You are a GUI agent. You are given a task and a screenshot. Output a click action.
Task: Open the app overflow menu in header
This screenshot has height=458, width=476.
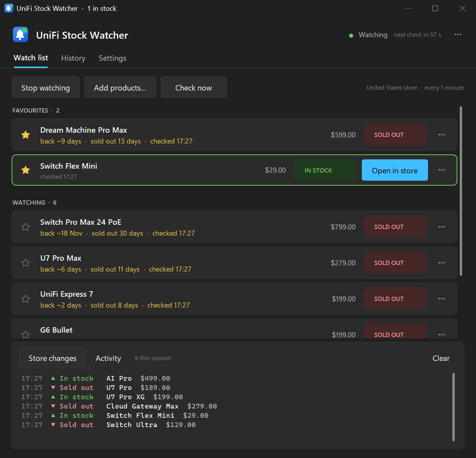pyautogui.click(x=458, y=34)
